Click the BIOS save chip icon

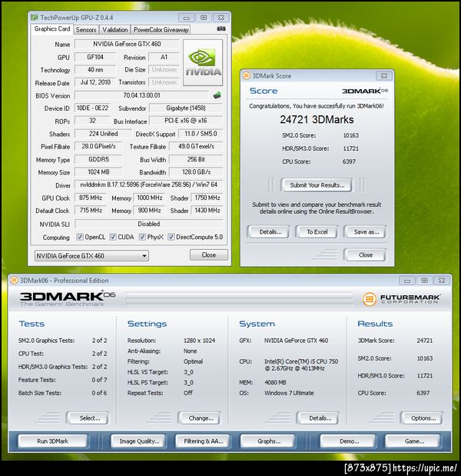point(217,95)
